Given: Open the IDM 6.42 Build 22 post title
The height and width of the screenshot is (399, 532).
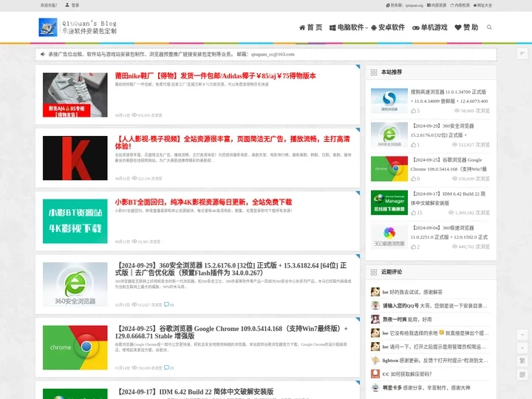Looking at the screenshot, I should pos(194,392).
